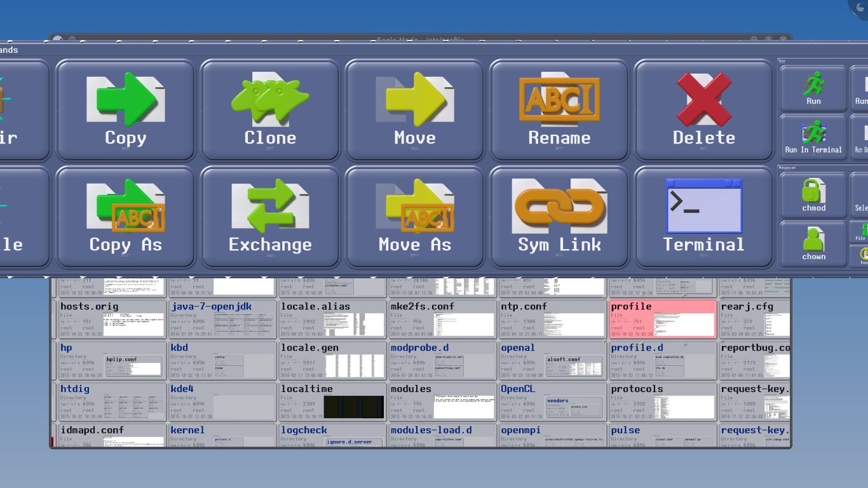The width and height of the screenshot is (868, 488).
Task: Choose the Move As command
Action: [x=414, y=217]
